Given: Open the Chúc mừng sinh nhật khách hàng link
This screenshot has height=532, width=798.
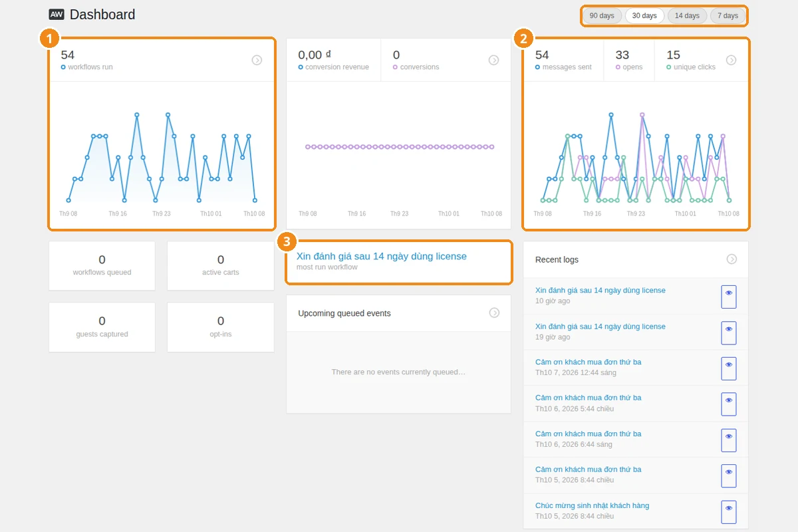Looking at the screenshot, I should pyautogui.click(x=593, y=505).
